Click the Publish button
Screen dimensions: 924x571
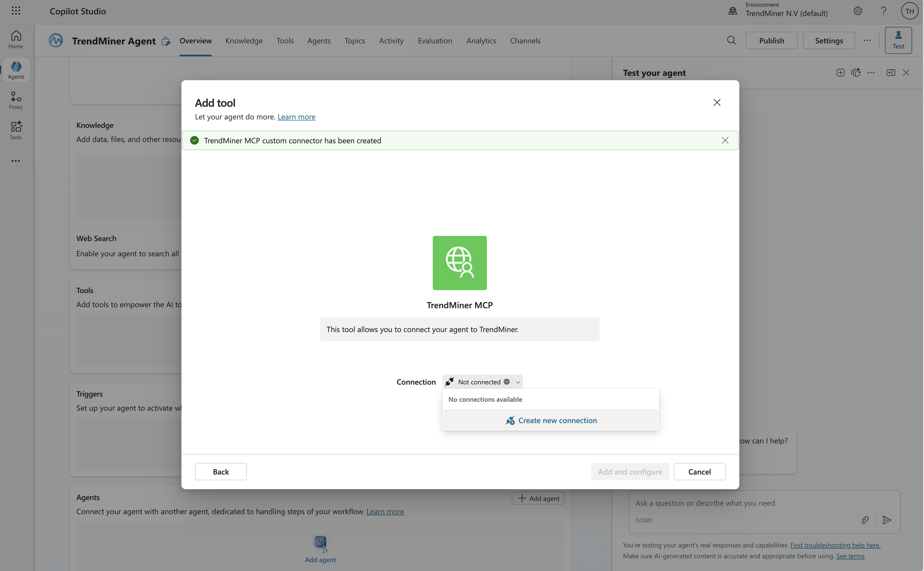pos(772,40)
